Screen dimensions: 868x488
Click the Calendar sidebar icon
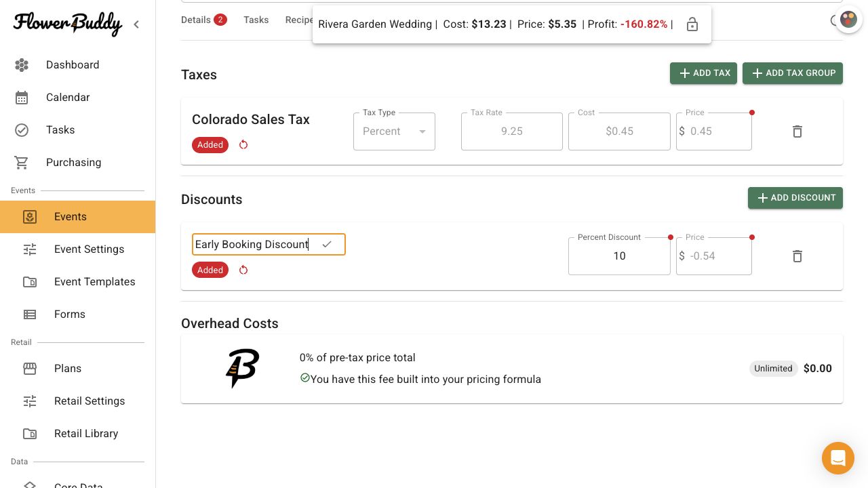(x=22, y=98)
